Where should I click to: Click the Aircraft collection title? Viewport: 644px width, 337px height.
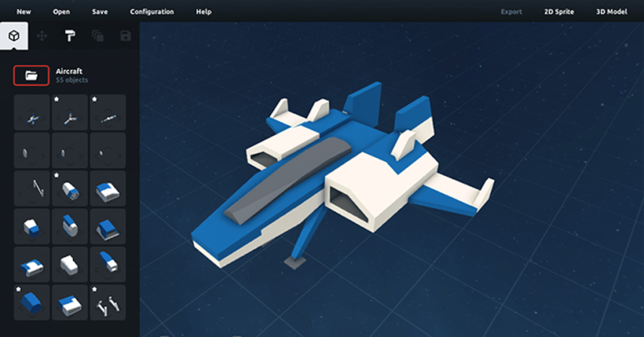69,71
